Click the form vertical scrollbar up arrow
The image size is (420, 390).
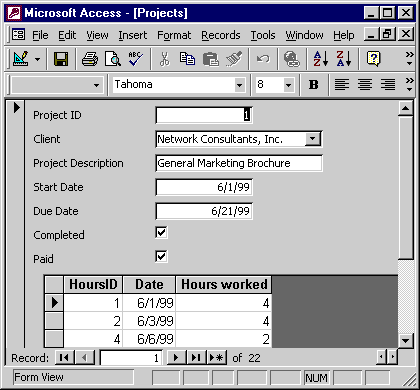(406, 108)
